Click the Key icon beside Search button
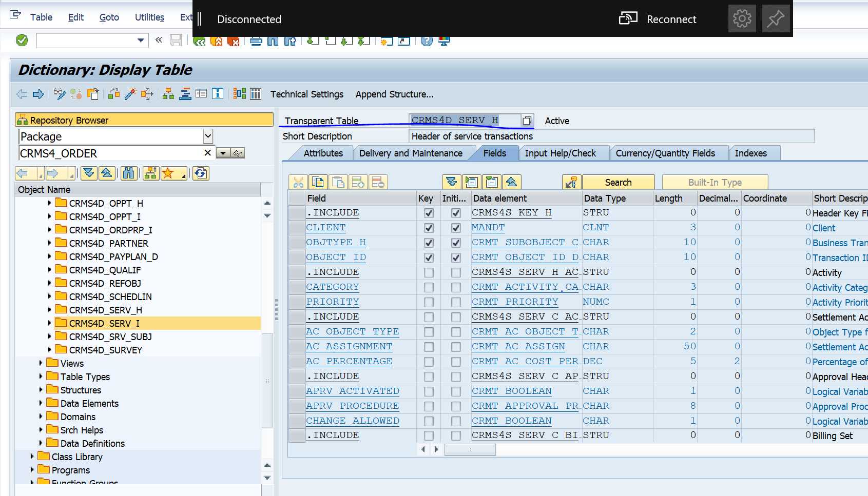Image resolution: width=868 pixels, height=496 pixels. (571, 182)
